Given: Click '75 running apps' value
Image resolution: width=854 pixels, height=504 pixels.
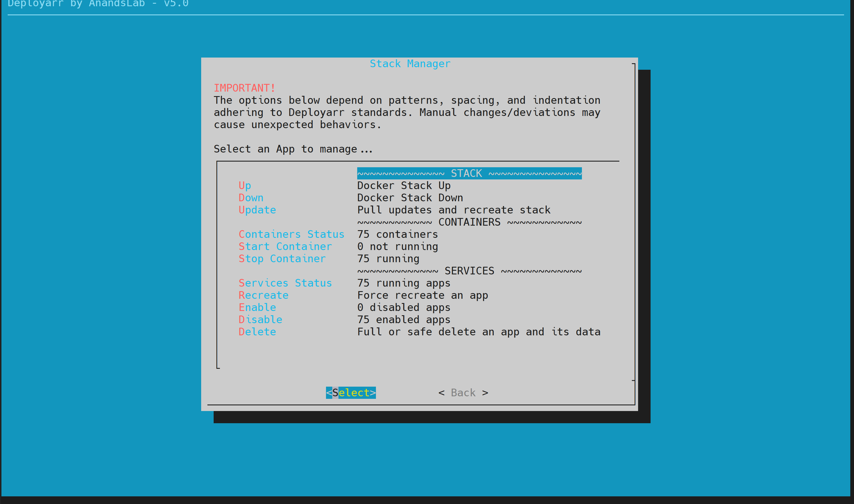Looking at the screenshot, I should (404, 283).
